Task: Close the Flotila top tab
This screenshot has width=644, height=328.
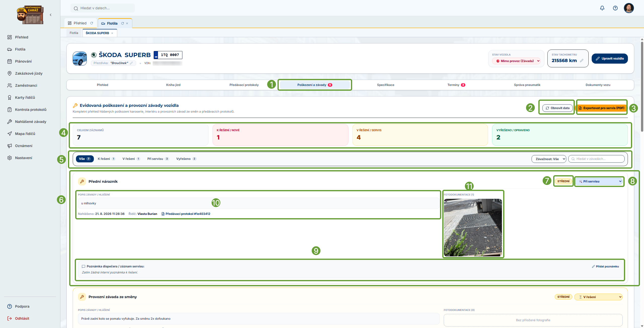Action: (127, 23)
